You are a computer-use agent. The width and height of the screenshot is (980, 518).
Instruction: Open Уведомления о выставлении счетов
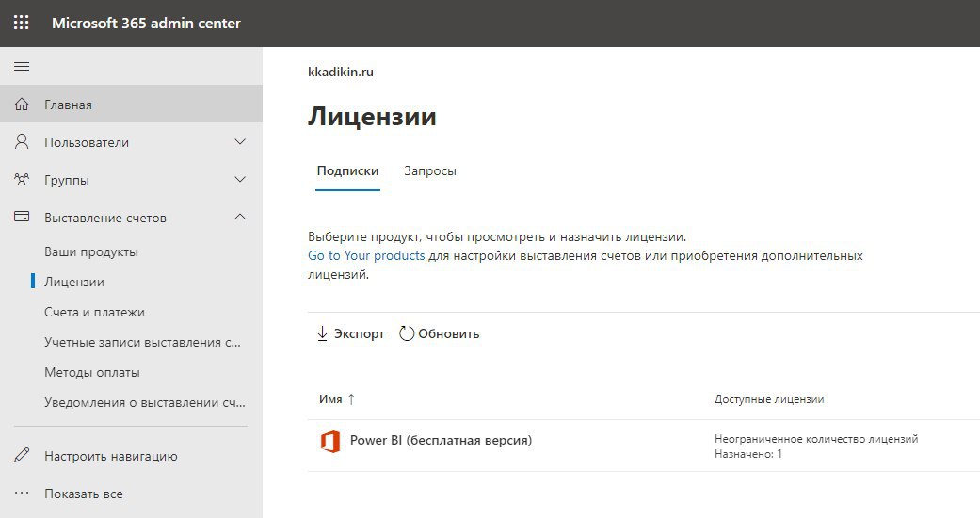coord(145,402)
